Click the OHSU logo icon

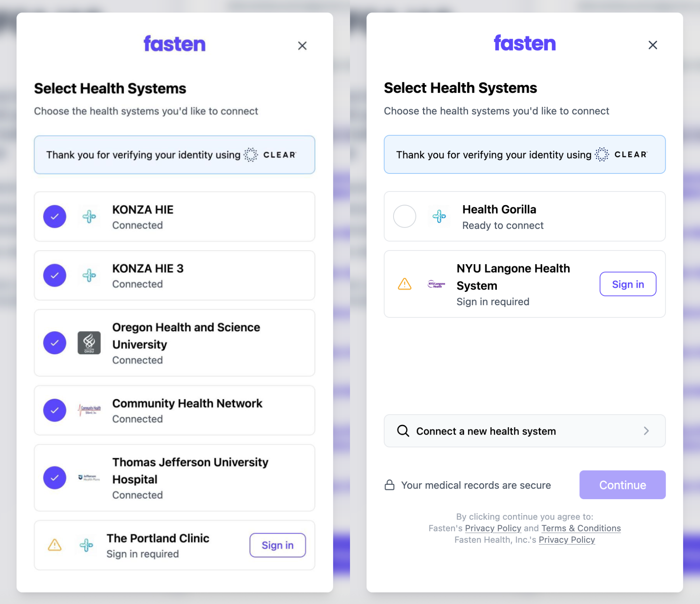tap(89, 343)
